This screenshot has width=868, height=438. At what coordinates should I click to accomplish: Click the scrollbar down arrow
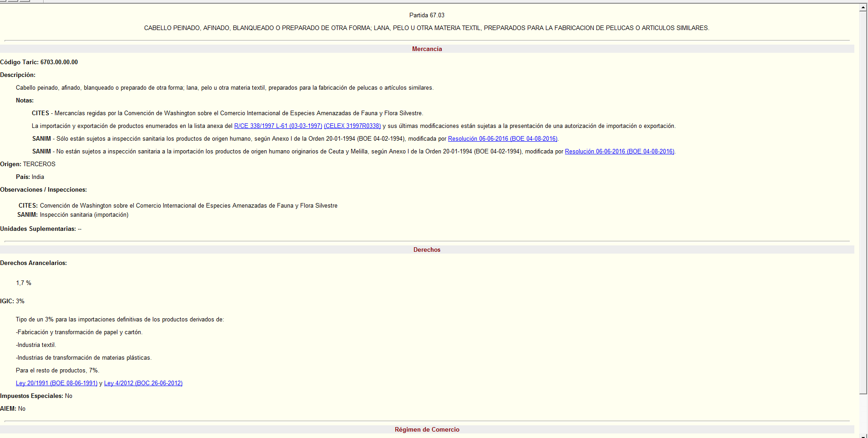pos(863,436)
